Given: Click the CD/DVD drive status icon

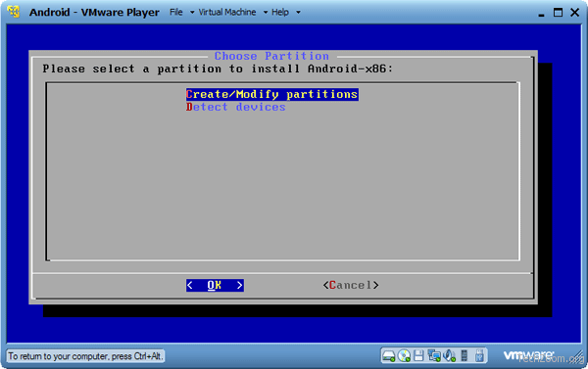Looking at the screenshot, I should click(404, 356).
